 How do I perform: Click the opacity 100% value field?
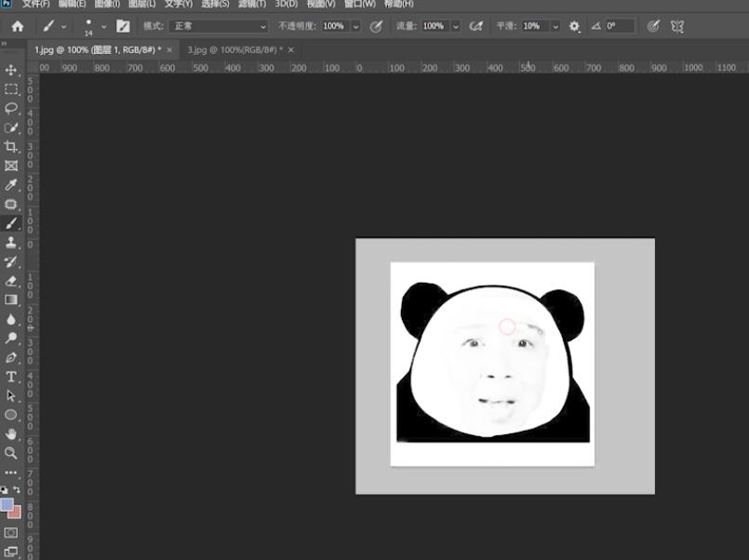pos(336,26)
